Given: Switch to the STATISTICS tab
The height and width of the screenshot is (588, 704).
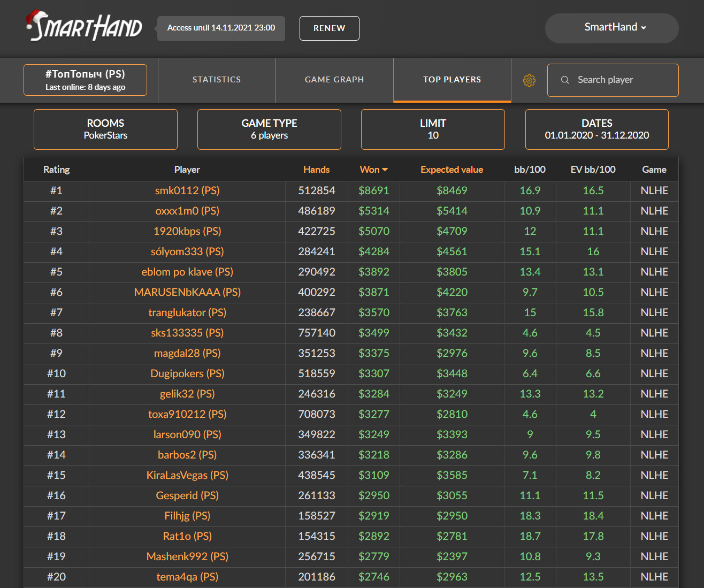Looking at the screenshot, I should click(x=217, y=80).
